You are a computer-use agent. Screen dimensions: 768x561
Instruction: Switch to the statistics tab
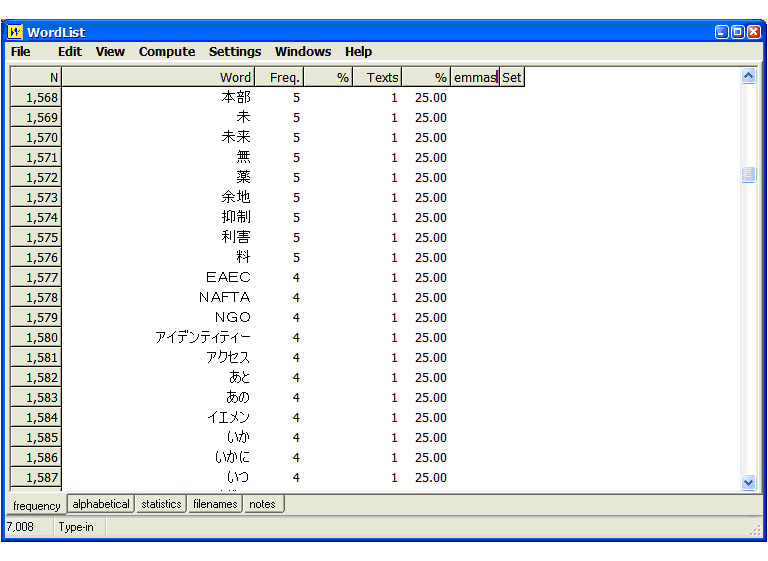click(x=161, y=504)
